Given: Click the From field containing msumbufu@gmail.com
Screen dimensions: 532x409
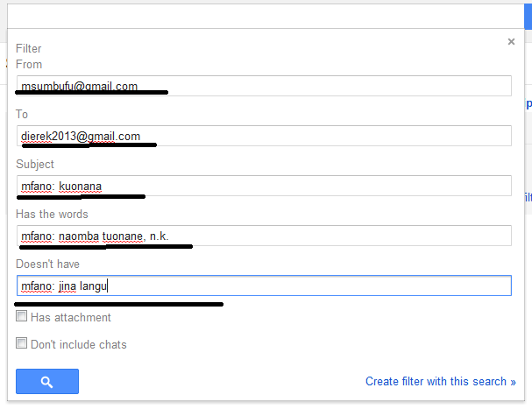Looking at the screenshot, I should [x=263, y=86].
